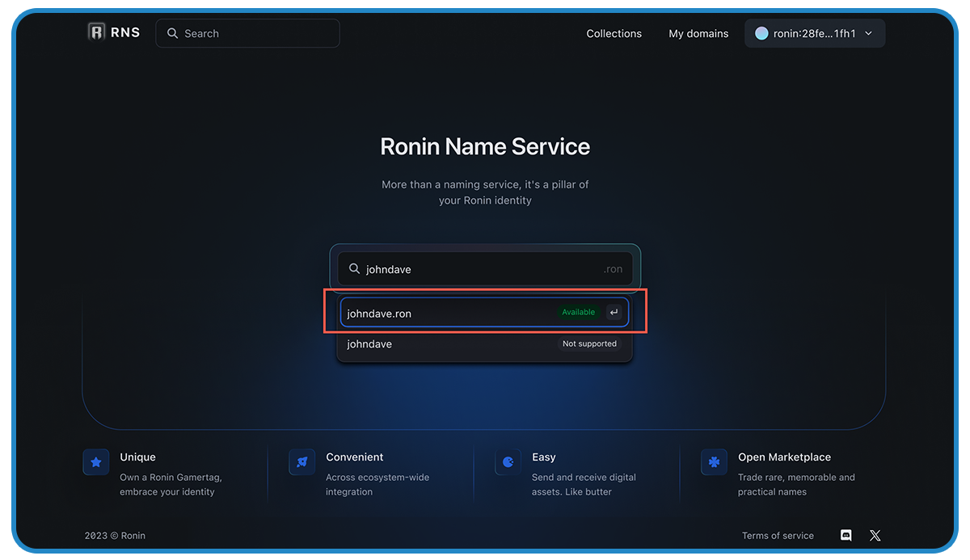The height and width of the screenshot is (560, 970).
Task: Click the Easy feature icon
Action: 508,462
